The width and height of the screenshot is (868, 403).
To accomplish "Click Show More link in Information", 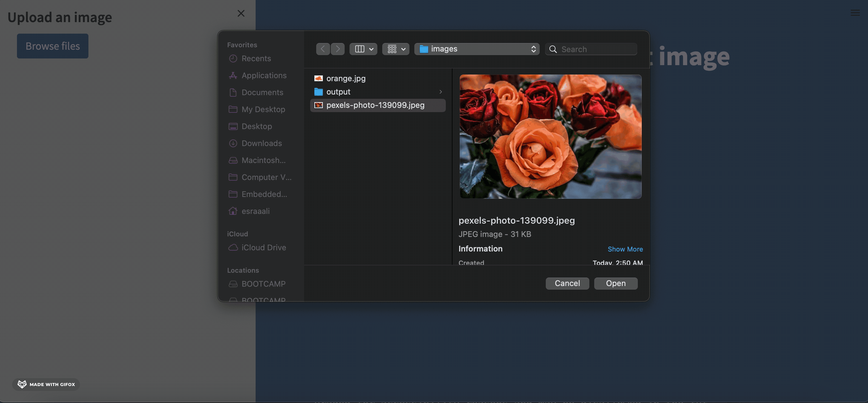I will coord(625,249).
